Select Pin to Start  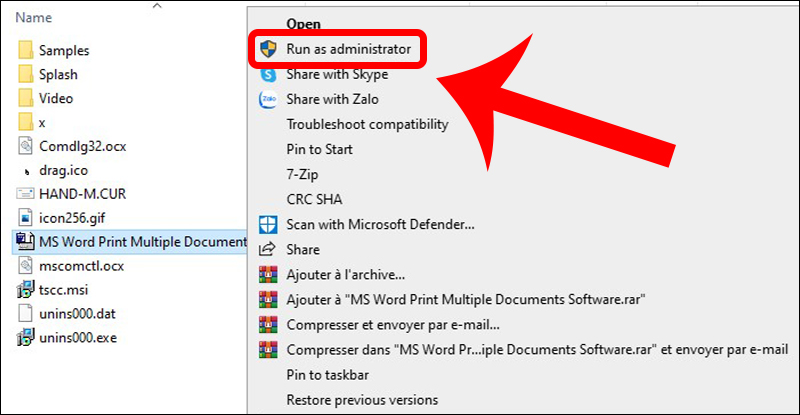tap(319, 149)
